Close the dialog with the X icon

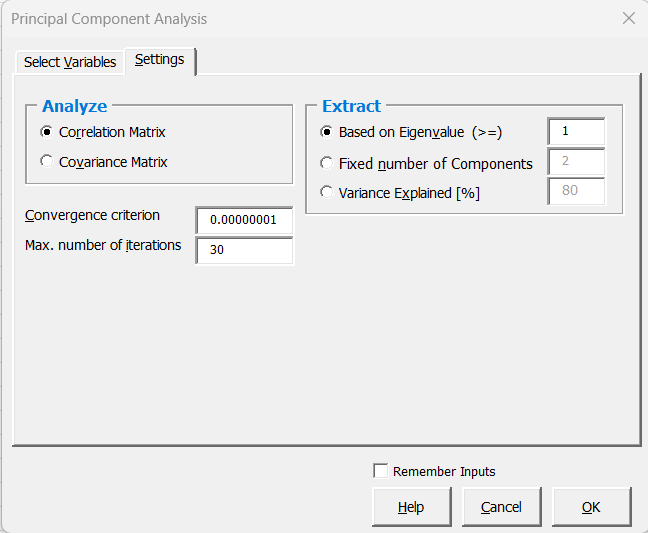pos(629,18)
